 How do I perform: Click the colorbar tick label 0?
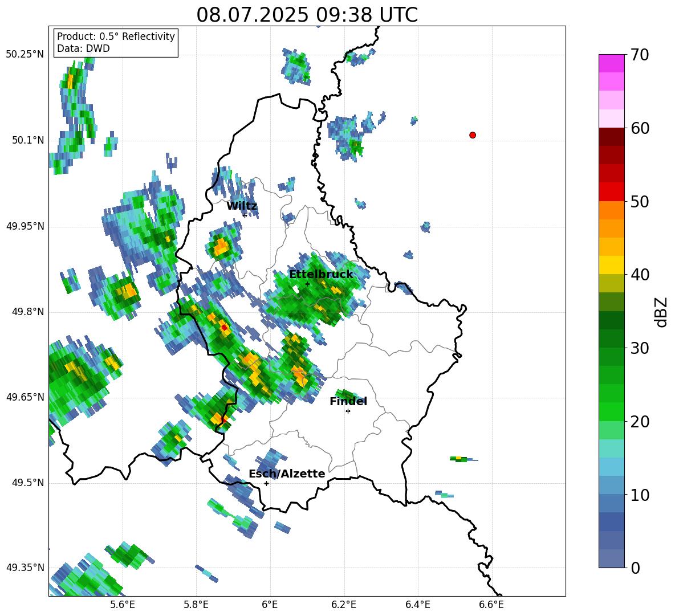click(635, 568)
